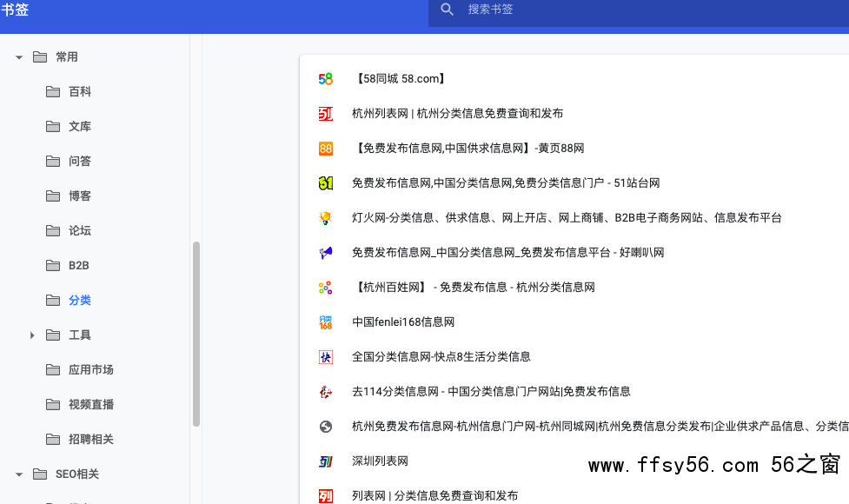Click the search magnifier icon
Image resolution: width=849 pixels, height=504 pixels.
point(447,10)
